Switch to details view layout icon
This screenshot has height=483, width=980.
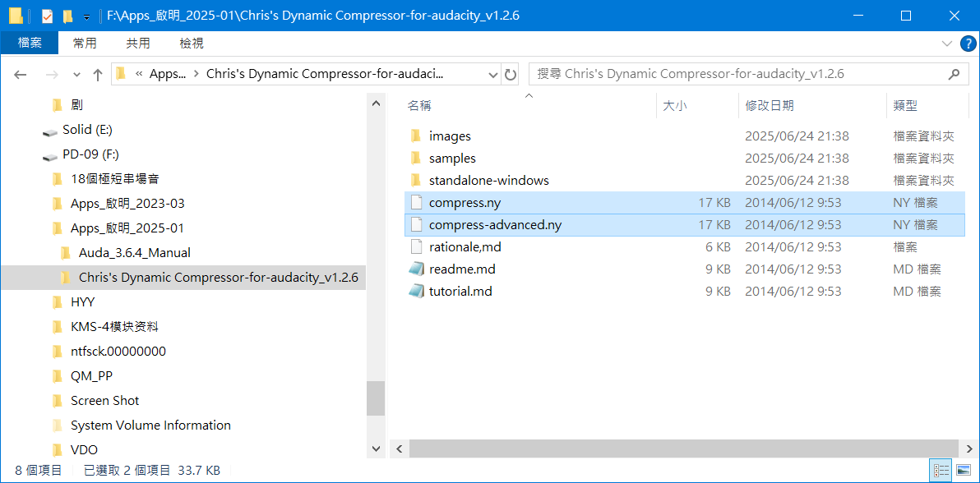940,470
